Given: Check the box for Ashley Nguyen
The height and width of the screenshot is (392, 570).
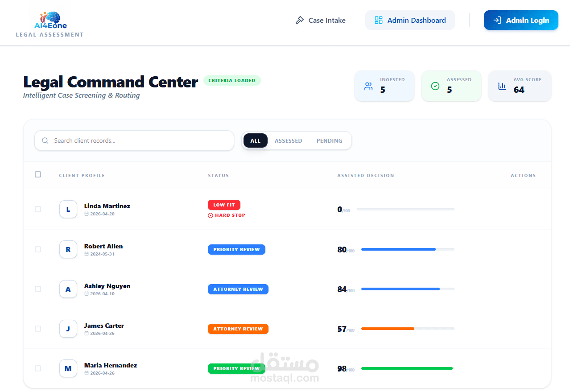Looking at the screenshot, I should pos(38,289).
